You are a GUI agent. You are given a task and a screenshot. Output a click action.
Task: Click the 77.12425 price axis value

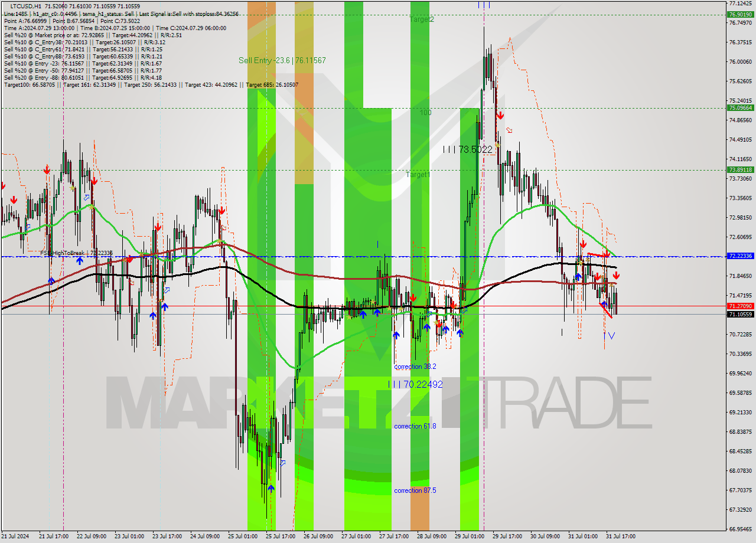741,4
